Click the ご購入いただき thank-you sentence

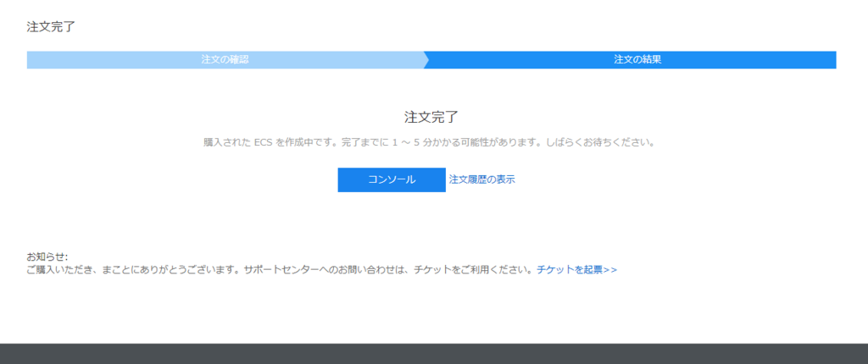tap(281, 270)
